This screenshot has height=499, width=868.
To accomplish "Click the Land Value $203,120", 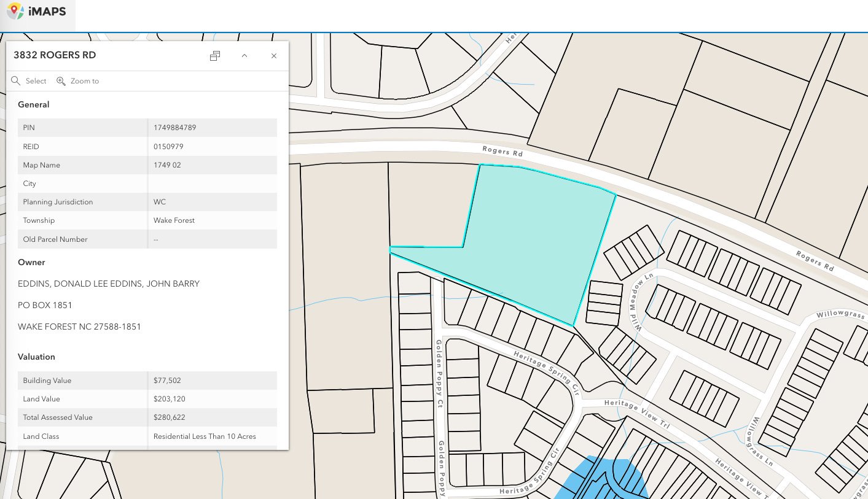I will [169, 399].
